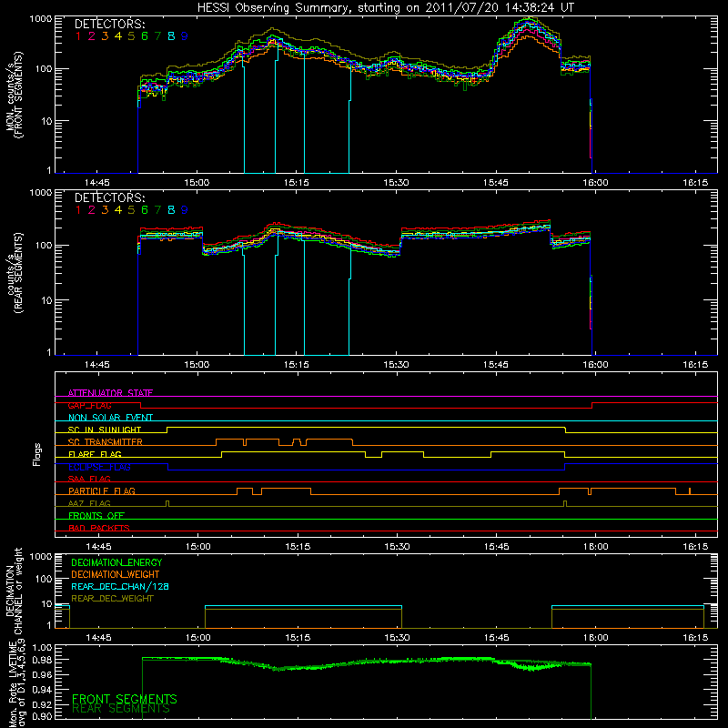
Task: Click the 15:15 tick under the front segments plot
Action: [x=297, y=183]
